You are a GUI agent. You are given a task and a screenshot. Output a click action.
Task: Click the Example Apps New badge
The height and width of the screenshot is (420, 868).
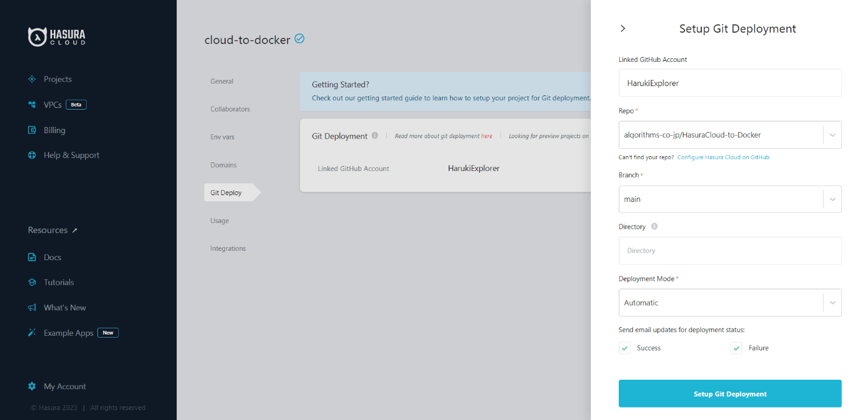pyautogui.click(x=108, y=333)
